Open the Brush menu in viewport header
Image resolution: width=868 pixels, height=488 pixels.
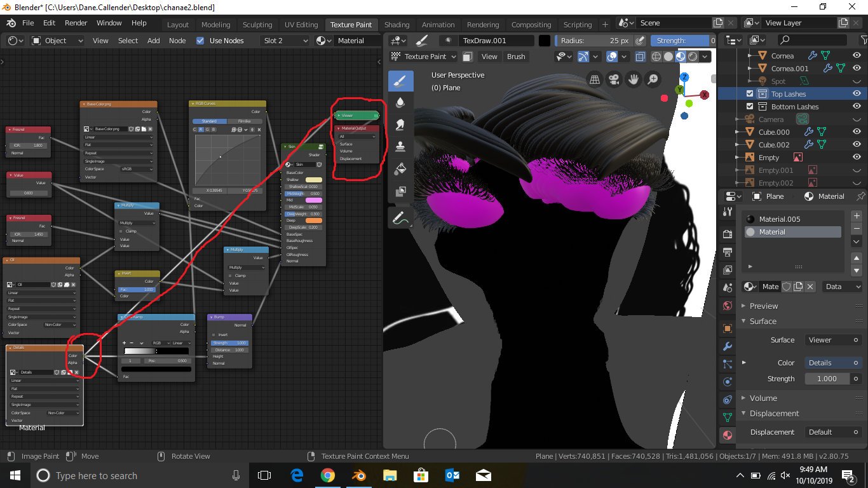(x=516, y=57)
